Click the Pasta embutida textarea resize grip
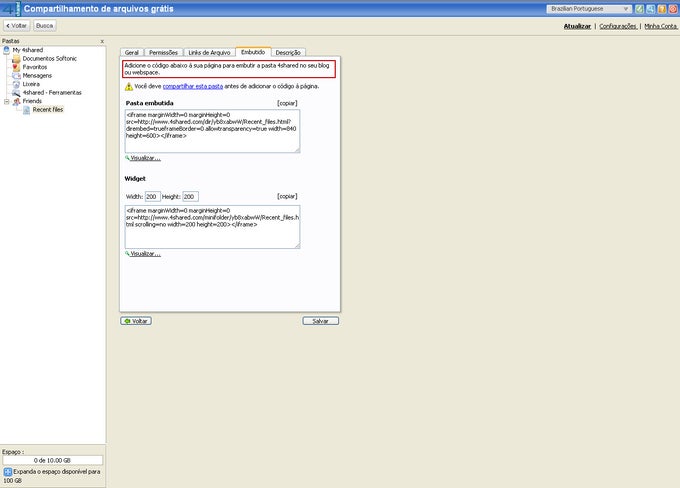 point(297,150)
